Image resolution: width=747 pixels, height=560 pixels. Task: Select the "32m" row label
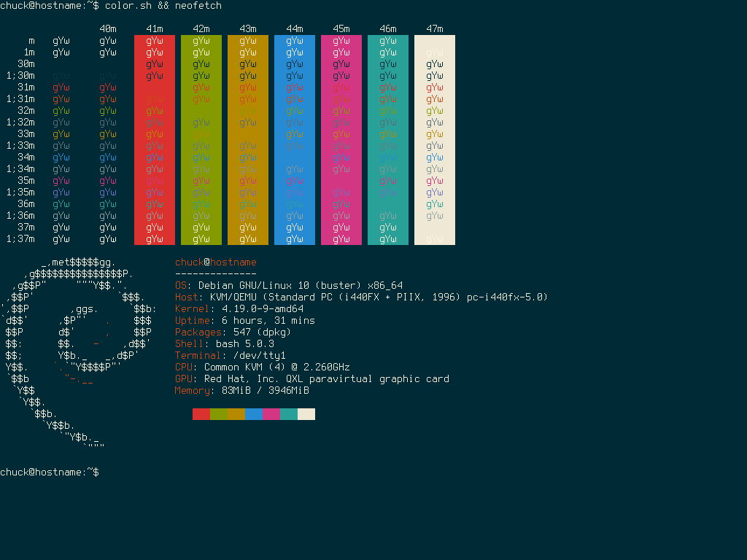[x=26, y=111]
